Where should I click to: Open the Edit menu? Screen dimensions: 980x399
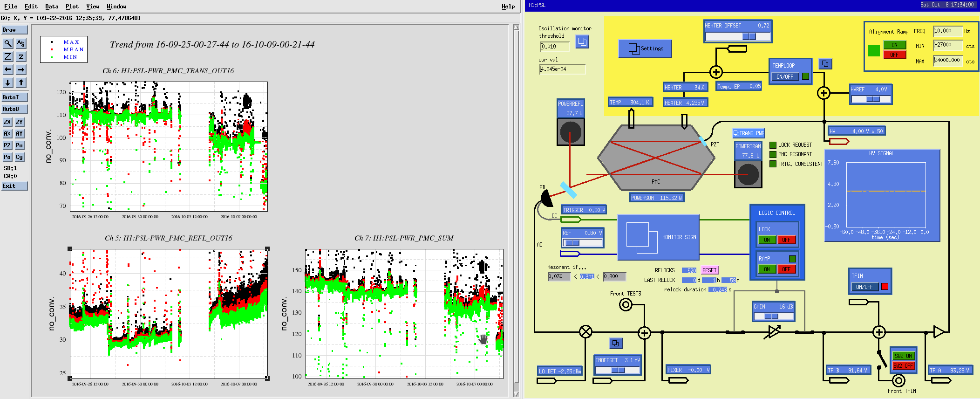[x=31, y=7]
